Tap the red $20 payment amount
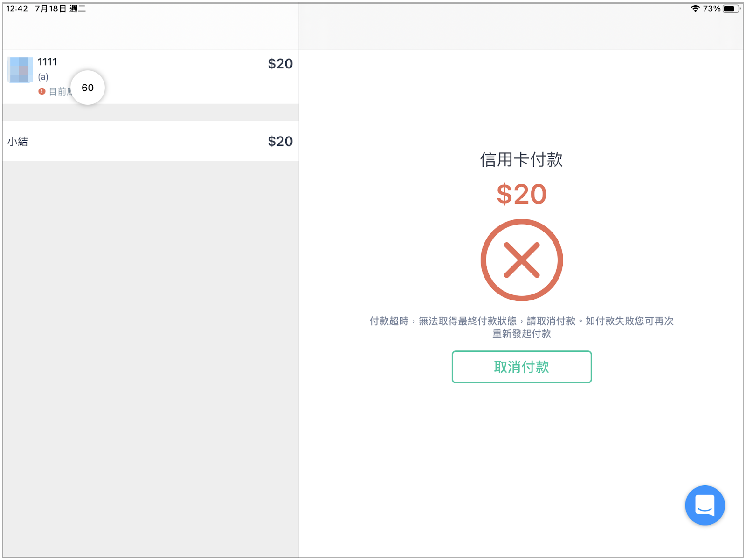Viewport: 746px width, 560px height. pos(521,194)
